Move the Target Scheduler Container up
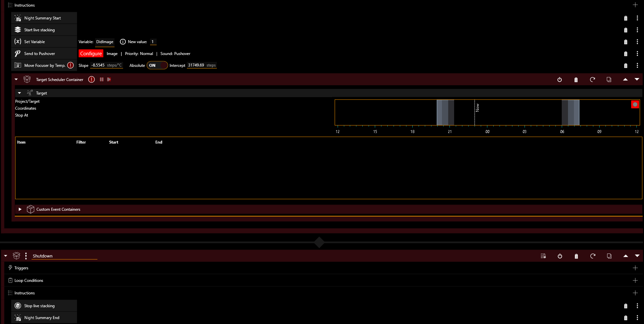This screenshot has width=644, height=324. pos(625,79)
